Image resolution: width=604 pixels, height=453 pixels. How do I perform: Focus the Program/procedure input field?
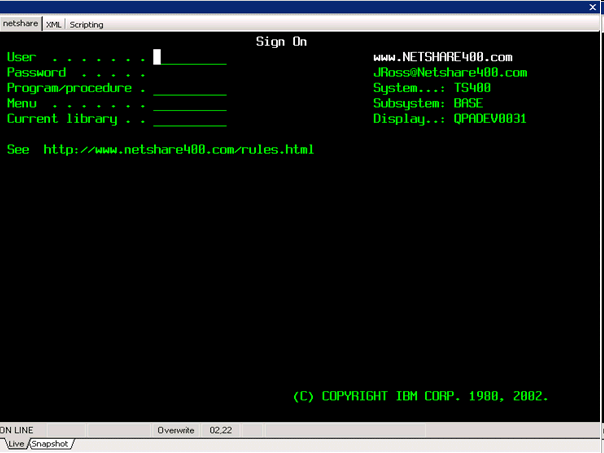[190, 88]
